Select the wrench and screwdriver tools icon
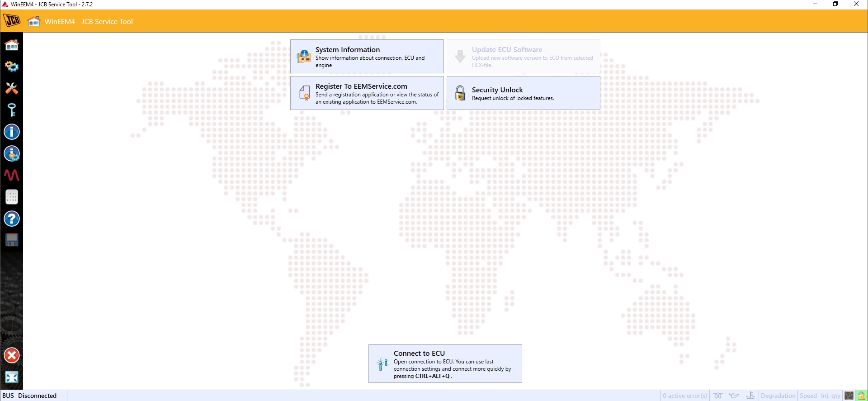 (x=12, y=88)
